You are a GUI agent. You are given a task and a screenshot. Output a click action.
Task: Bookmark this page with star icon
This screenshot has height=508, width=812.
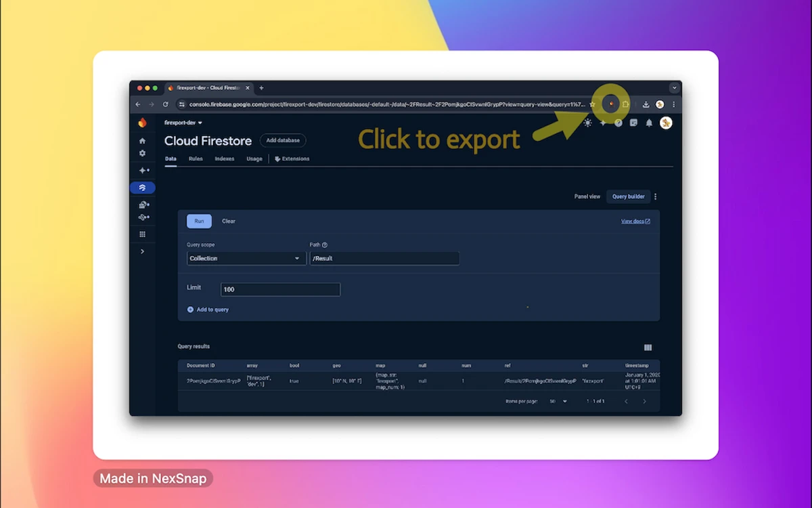point(593,104)
